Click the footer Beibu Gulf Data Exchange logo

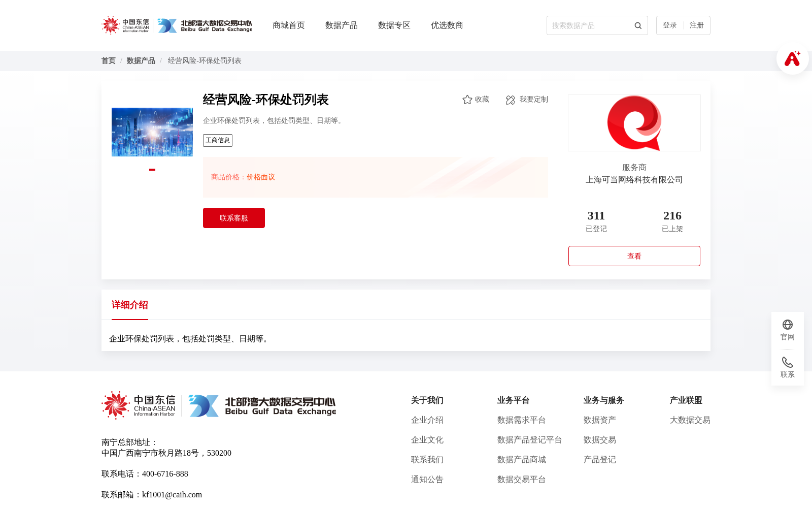click(x=262, y=406)
